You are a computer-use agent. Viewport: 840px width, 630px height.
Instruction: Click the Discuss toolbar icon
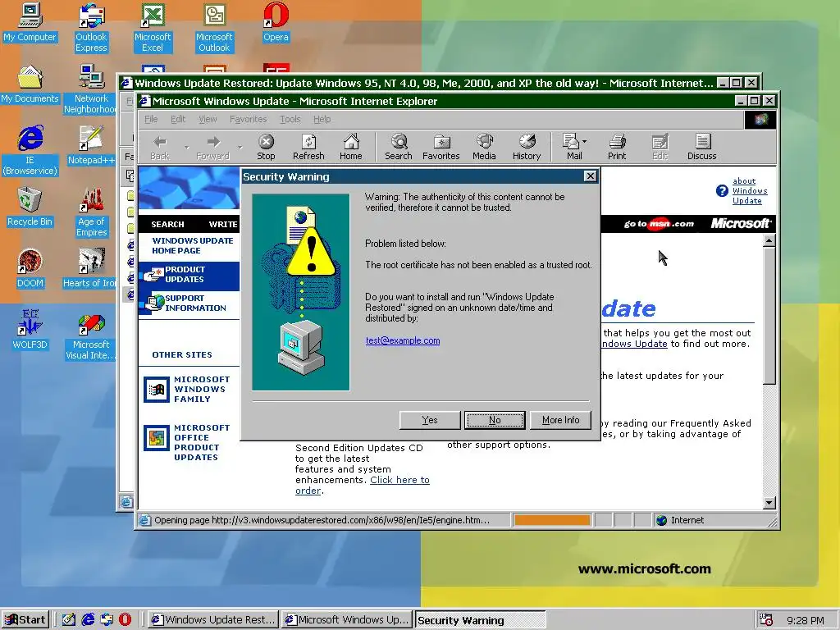[x=702, y=147]
